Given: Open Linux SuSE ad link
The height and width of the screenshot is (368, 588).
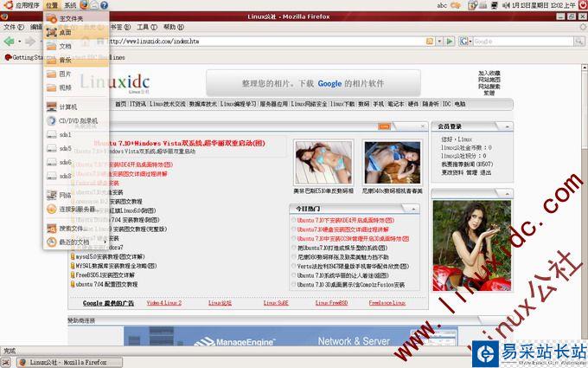Looking at the screenshot, I should (276, 303).
